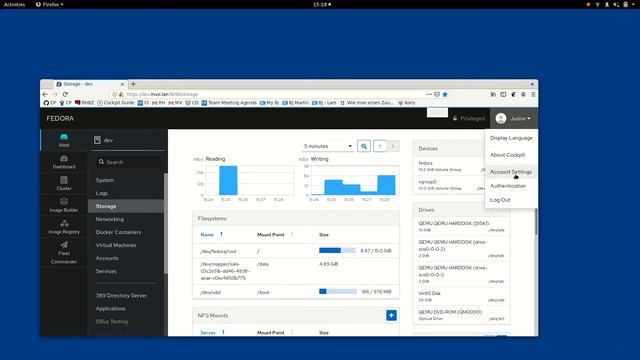Open the Dashboard icon in the left rail
Viewport: 640px width, 360px height.
click(x=64, y=158)
